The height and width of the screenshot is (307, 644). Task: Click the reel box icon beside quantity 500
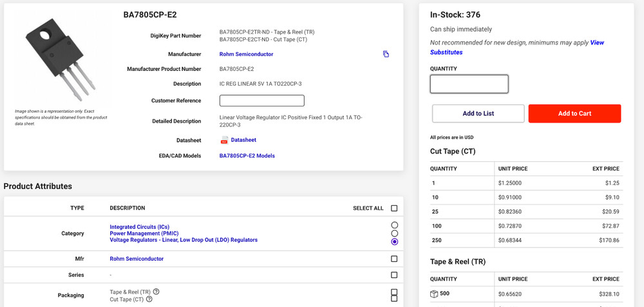(433, 294)
